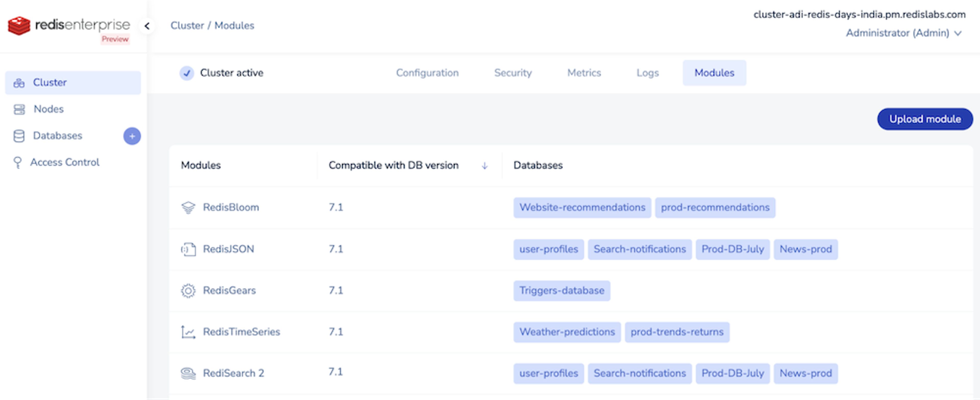980x400 pixels.
Task: Click the RedisJSON document icon
Action: (x=188, y=249)
